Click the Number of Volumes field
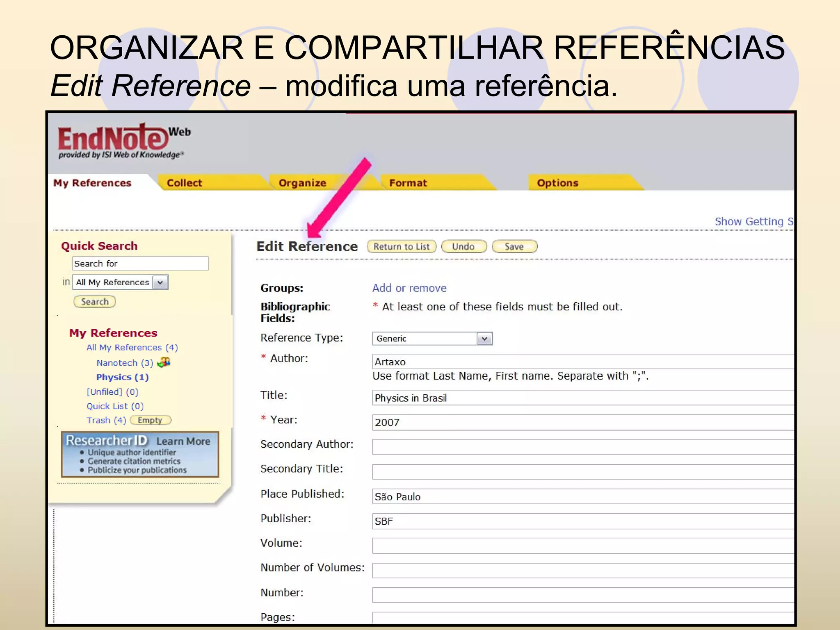The height and width of the screenshot is (630, 840). [583, 571]
